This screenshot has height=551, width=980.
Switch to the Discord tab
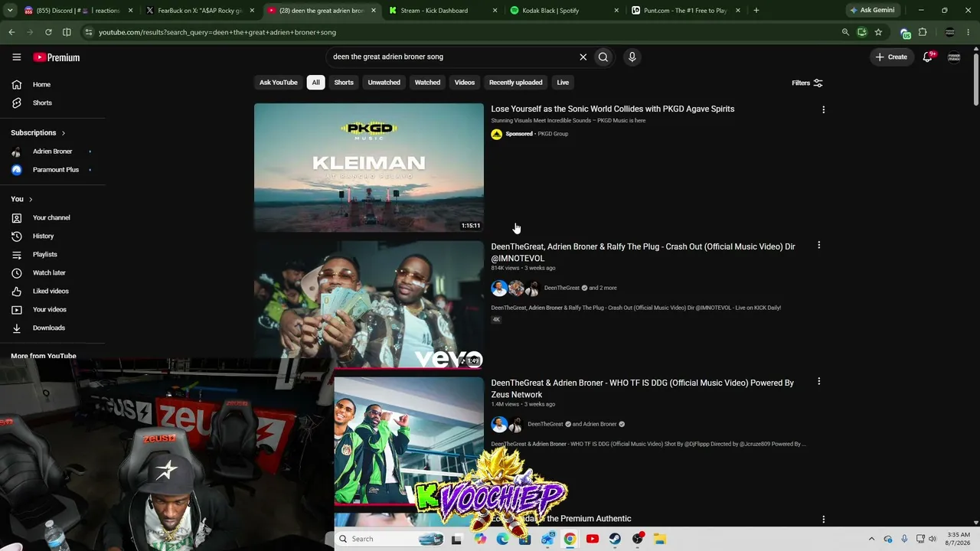[80, 11]
